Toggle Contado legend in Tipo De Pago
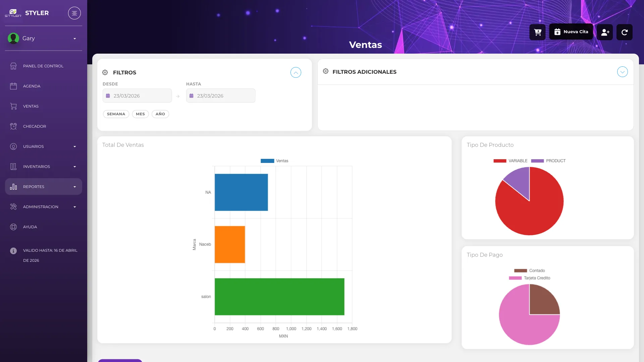This screenshot has width=644, height=362. tap(529, 270)
